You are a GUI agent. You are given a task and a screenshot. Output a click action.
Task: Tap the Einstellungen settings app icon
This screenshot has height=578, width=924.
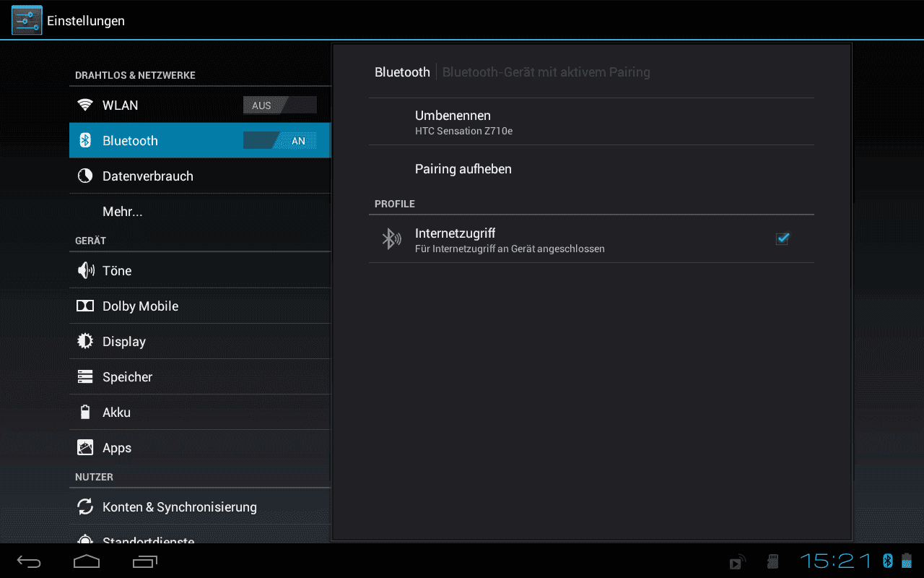[27, 20]
